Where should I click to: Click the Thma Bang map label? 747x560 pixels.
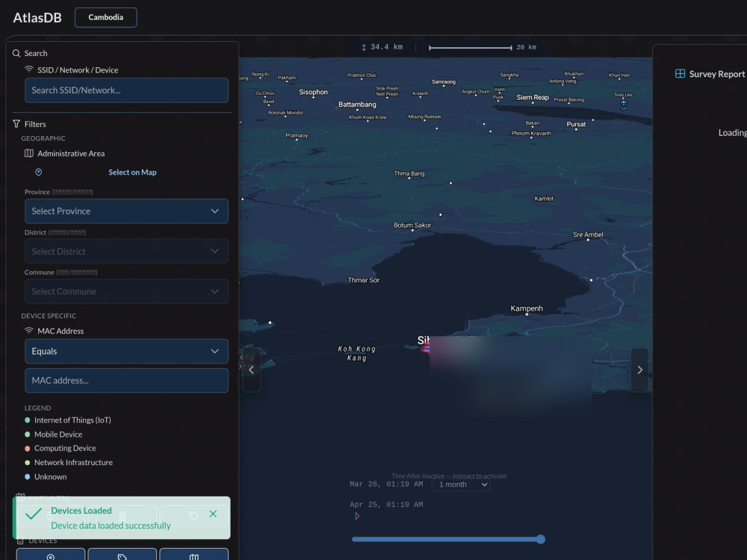coord(409,173)
